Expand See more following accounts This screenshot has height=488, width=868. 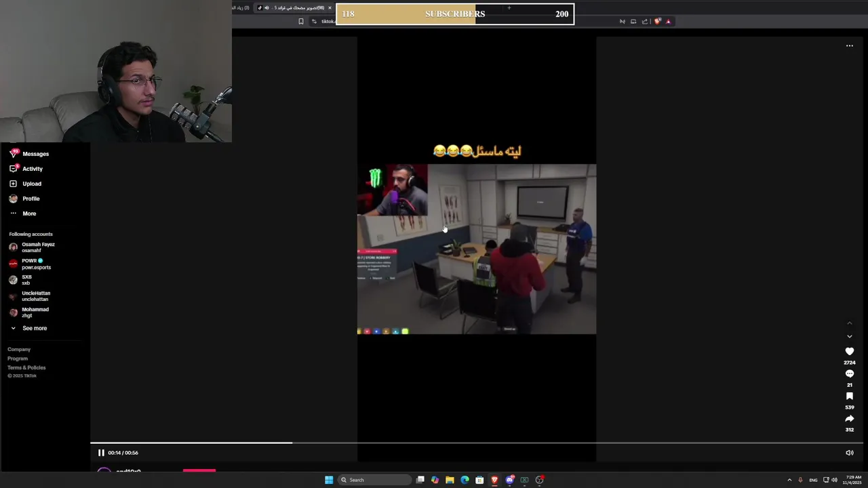coord(28,328)
